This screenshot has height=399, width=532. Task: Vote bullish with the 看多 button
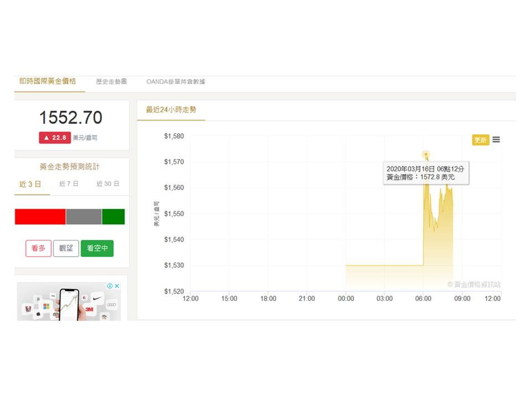[x=38, y=248]
